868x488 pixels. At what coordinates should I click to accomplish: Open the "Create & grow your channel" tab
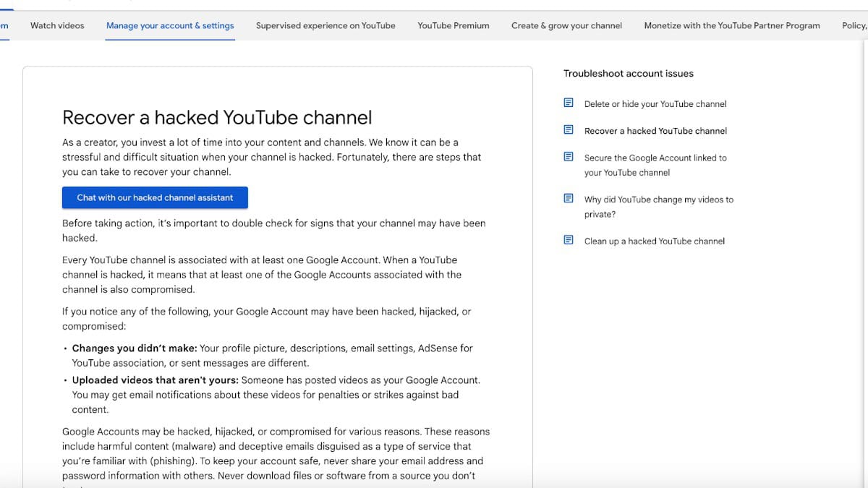coord(566,25)
